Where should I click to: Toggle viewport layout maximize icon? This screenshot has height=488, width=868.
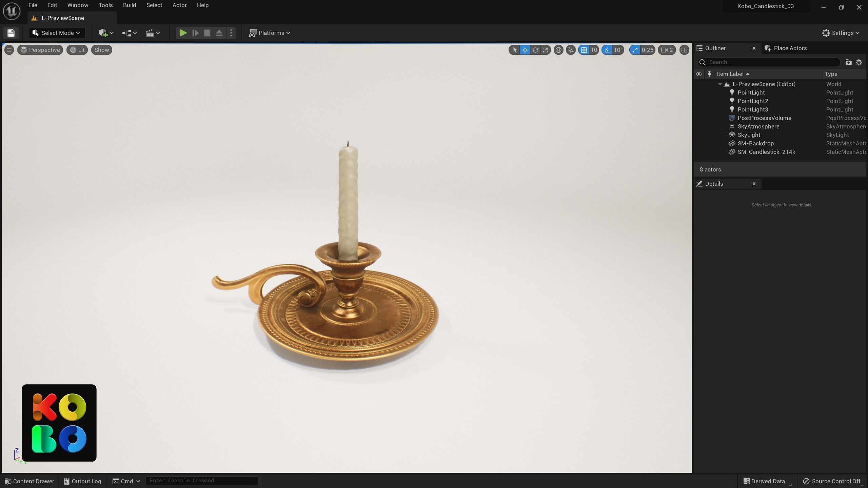pyautogui.click(x=684, y=50)
